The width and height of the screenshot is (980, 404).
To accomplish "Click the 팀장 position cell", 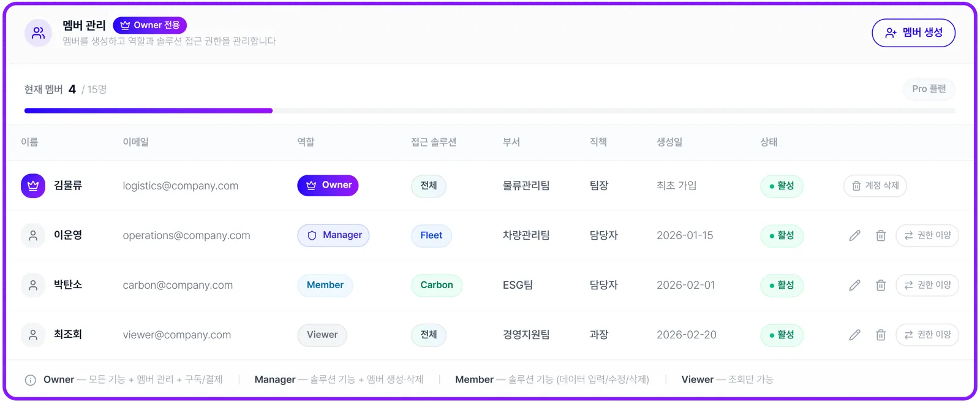I will coord(599,186).
